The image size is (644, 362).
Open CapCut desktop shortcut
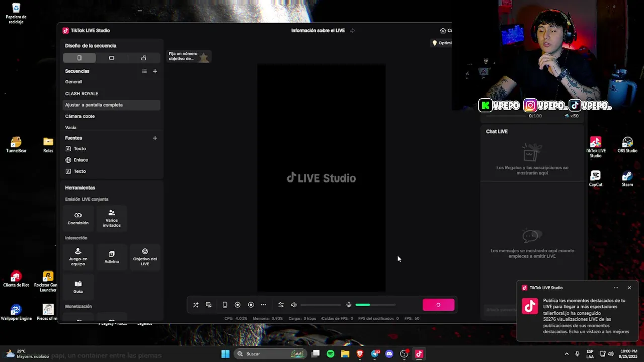coord(596,178)
